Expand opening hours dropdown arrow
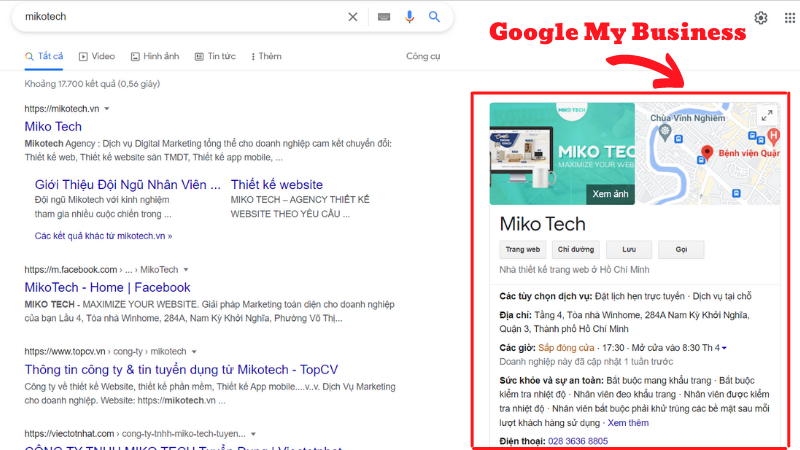The height and width of the screenshot is (450, 800). (x=724, y=348)
